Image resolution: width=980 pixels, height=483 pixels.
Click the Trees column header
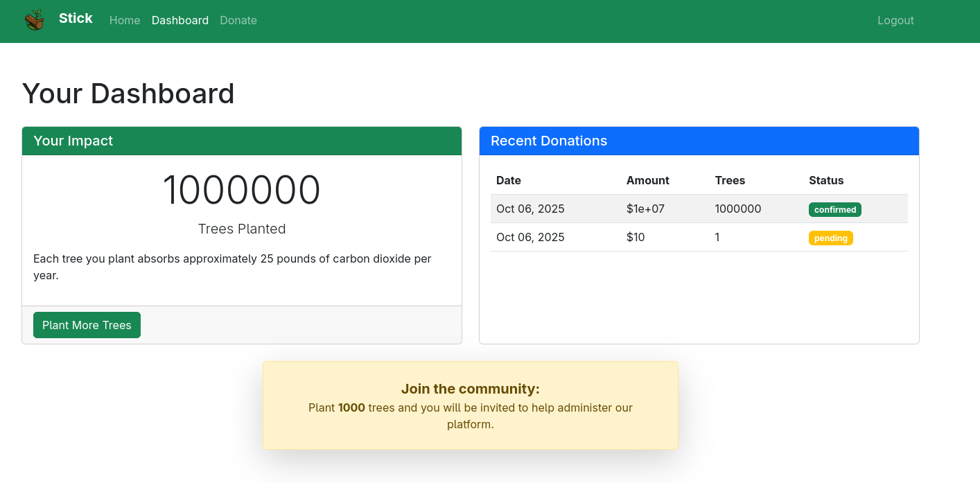click(x=730, y=180)
